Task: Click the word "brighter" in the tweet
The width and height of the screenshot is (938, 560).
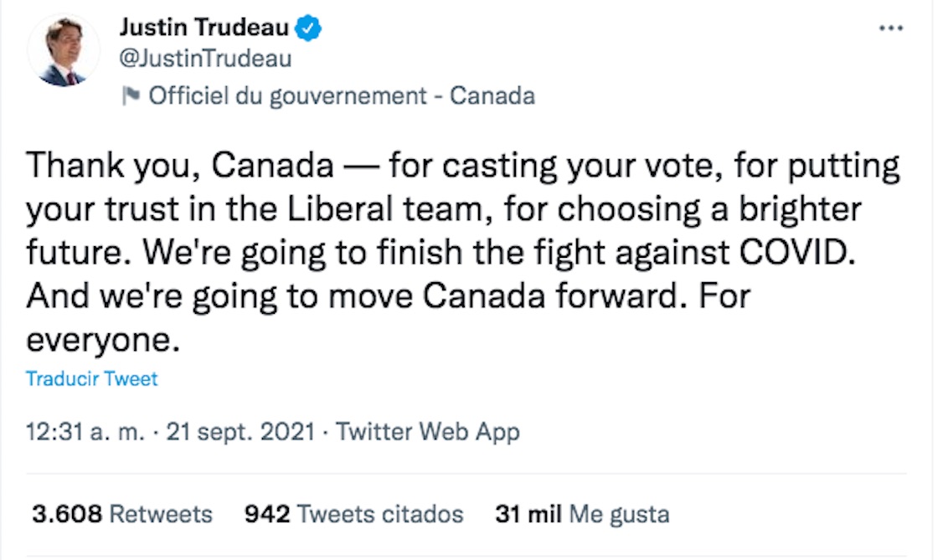Action: tap(800, 208)
